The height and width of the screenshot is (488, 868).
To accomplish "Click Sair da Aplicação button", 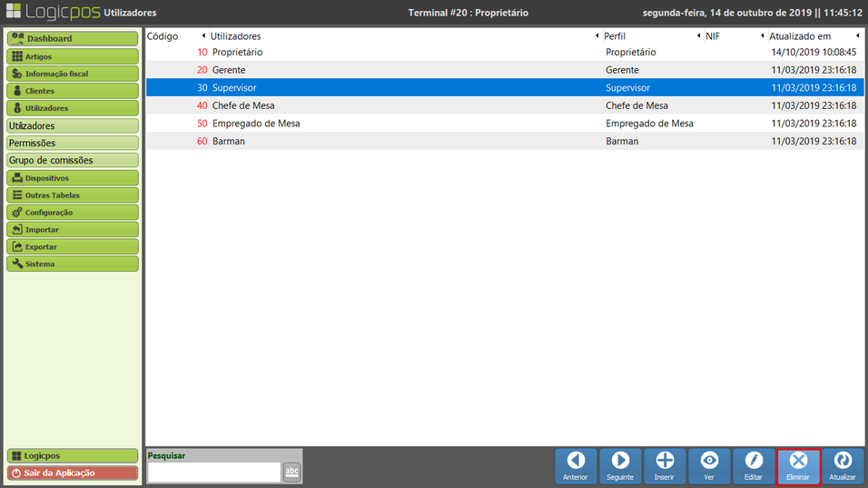I will pos(72,473).
